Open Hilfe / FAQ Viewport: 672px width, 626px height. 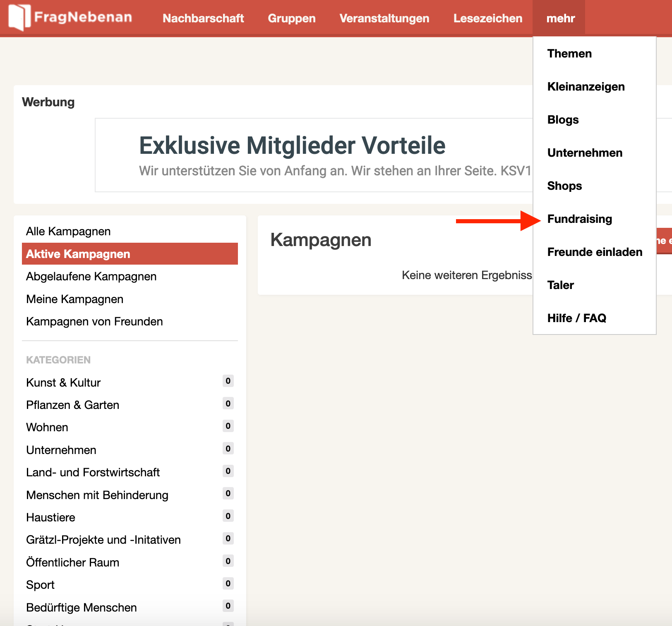coord(576,318)
